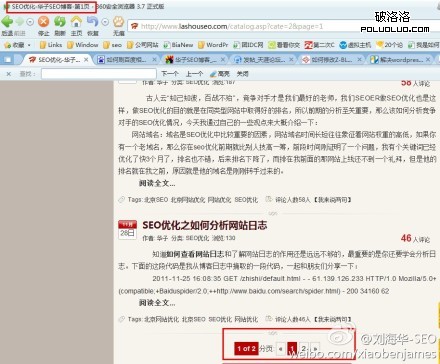
Task: Close the SEO优化-华子 tab
Action: tap(86, 60)
